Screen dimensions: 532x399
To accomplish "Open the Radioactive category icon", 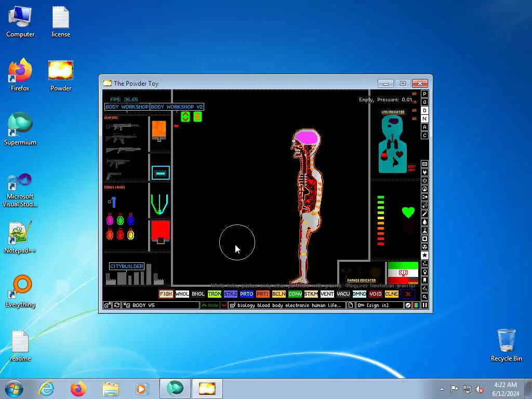I will tap(424, 247).
